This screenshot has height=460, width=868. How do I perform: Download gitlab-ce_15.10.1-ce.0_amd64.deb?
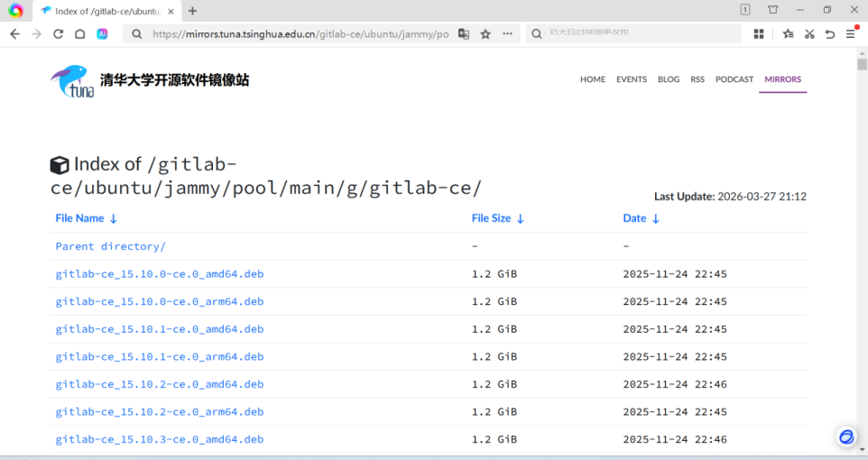[160, 329]
